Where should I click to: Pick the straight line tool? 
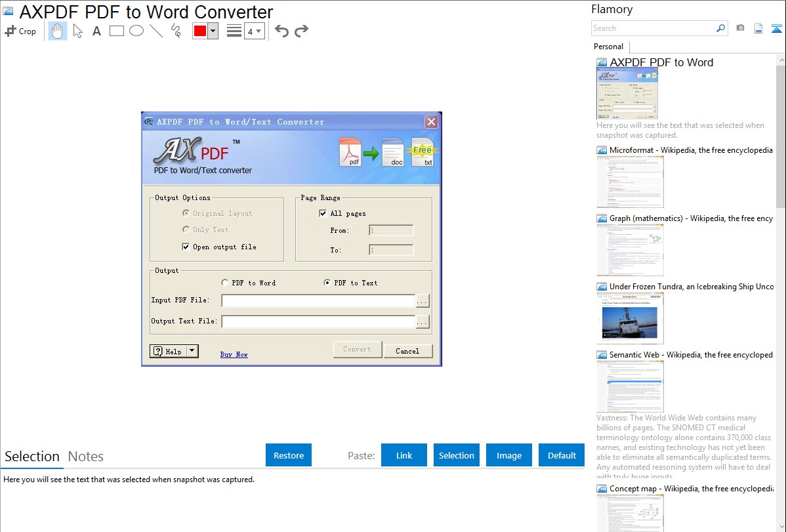pyautogui.click(x=156, y=31)
